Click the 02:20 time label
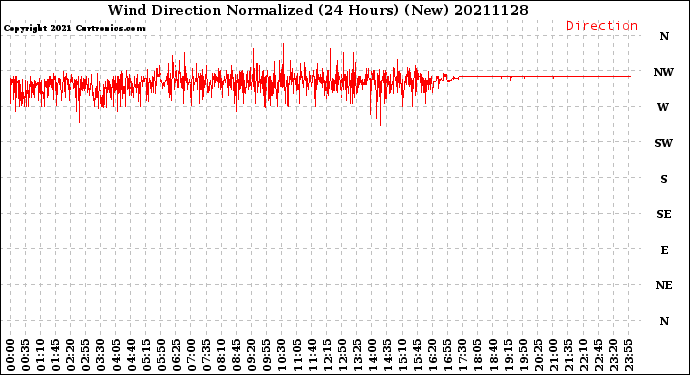This screenshot has width=690, height=375. pyautogui.click(x=71, y=355)
